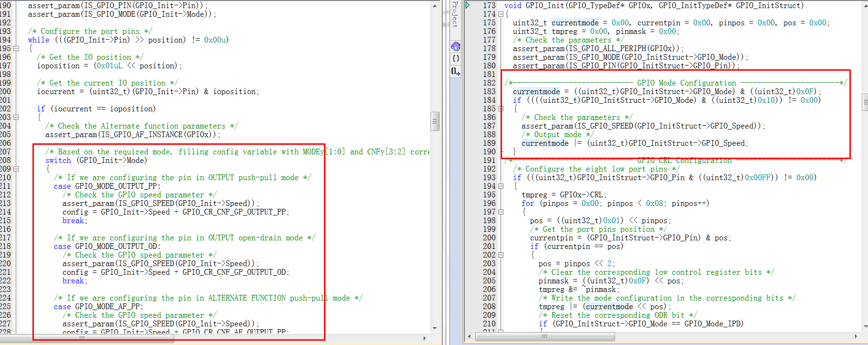This screenshot has height=345, width=868.
Task: Collapse the fold marker at line 185
Action: (501, 109)
